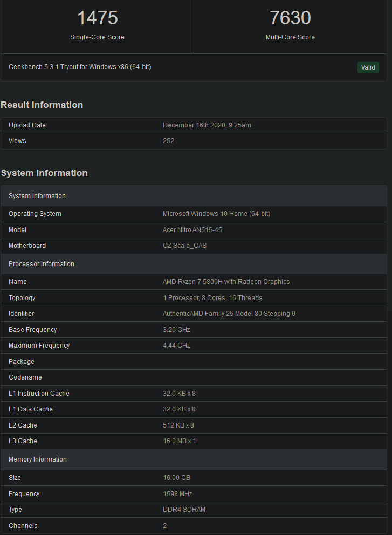Click the System Information heading

pyautogui.click(x=44, y=173)
